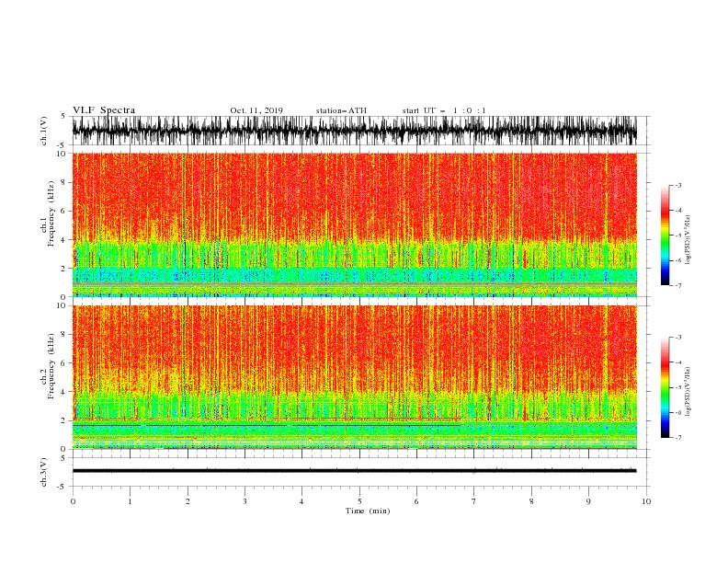The image size is (728, 563).
Task: Click the log(PSD) label of the lower colorbar
Action: pos(688,392)
